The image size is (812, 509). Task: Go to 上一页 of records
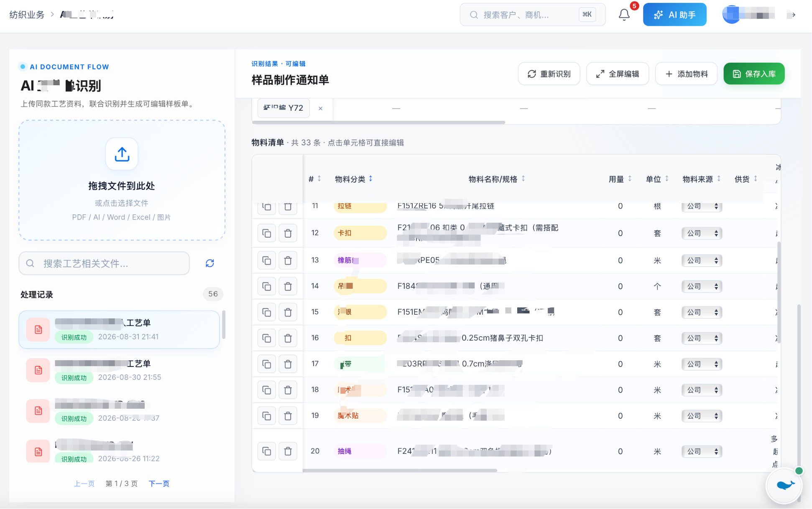84,484
